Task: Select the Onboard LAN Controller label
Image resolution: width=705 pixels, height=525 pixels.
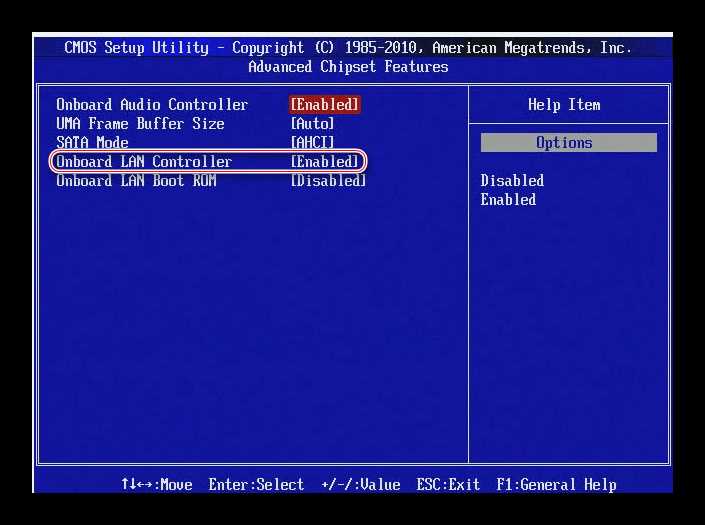Action: click(144, 161)
